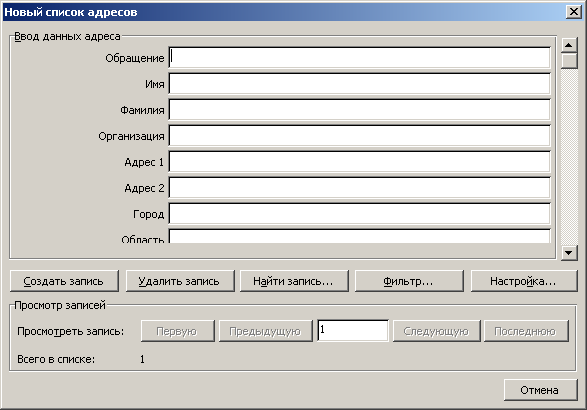Screen dimensions: 587x410
Task: Select the Фамилия input field
Action: point(359,110)
